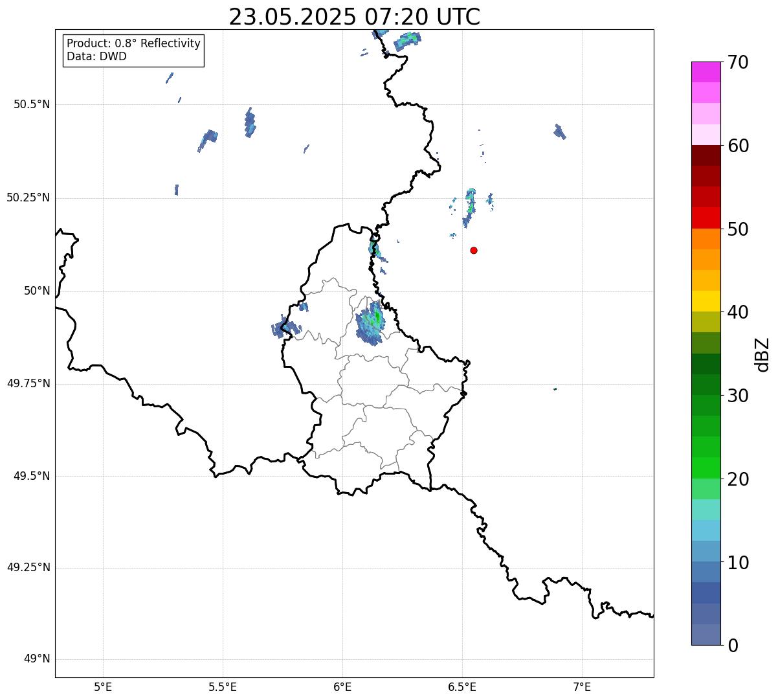The width and height of the screenshot is (778, 700).
Task: Click the '5°E' longitude label
Action: pyautogui.click(x=103, y=686)
